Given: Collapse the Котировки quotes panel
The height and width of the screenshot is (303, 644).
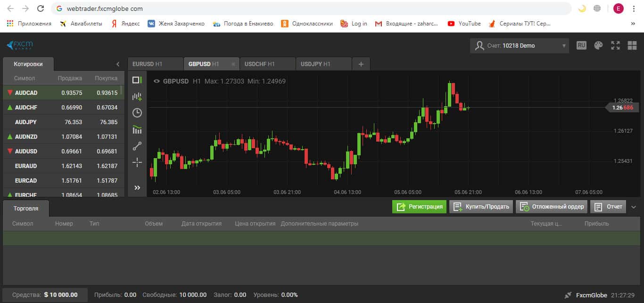Looking at the screenshot, I should pyautogui.click(x=118, y=64).
